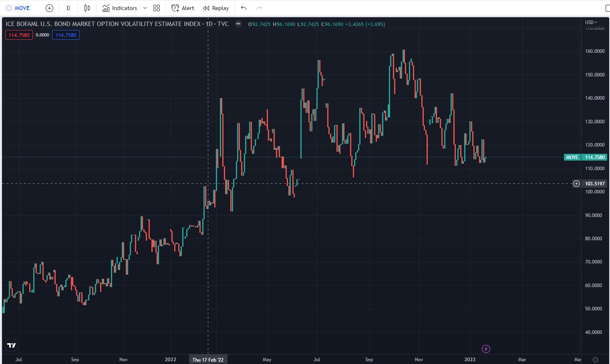Click the Thu 17 Feb '22 date label
Viewport: 610px width, 364px height.
pyautogui.click(x=208, y=360)
